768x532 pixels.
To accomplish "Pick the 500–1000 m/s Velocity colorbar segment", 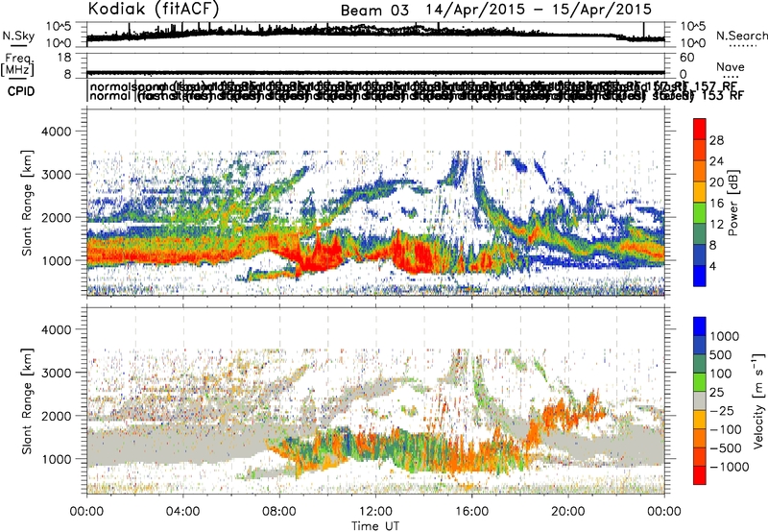I will coord(700,346).
